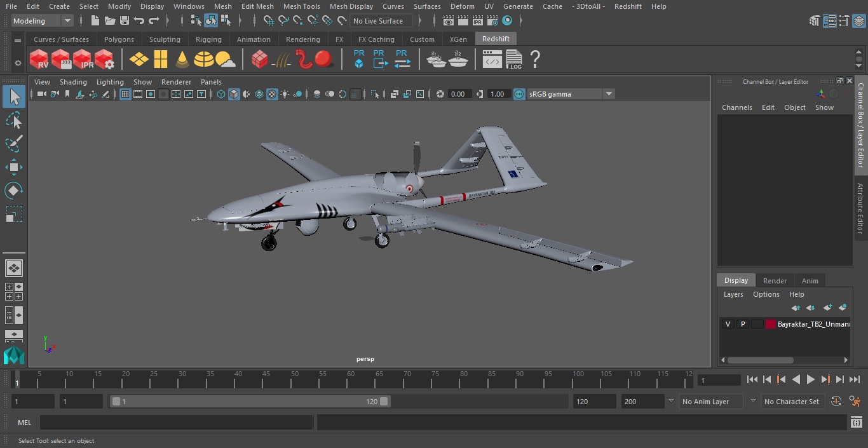
Task: Activate the Rotate tool in toolbox
Action: (x=14, y=191)
